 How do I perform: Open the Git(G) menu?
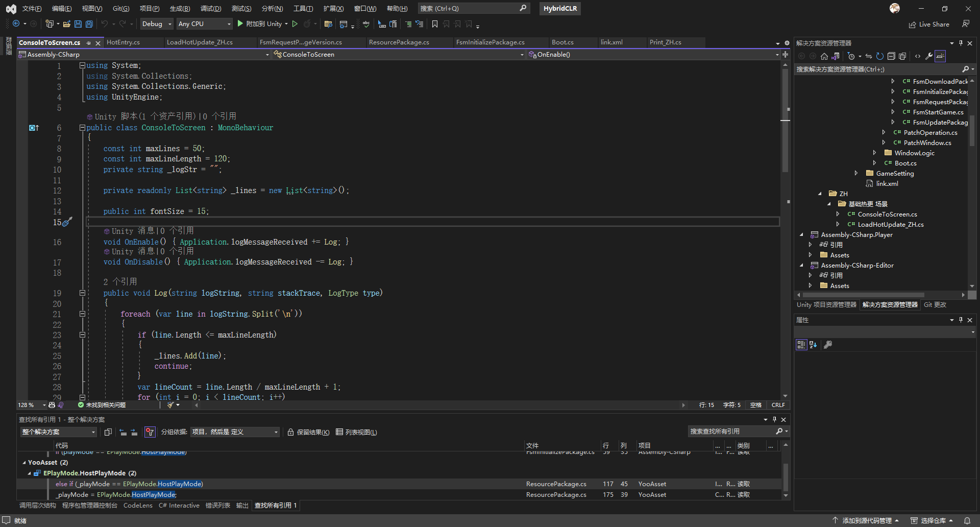pyautogui.click(x=121, y=9)
